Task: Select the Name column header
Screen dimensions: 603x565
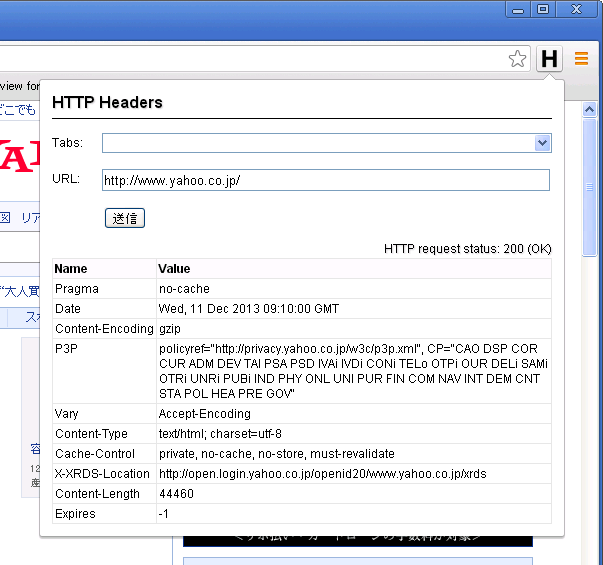Action: [x=71, y=269]
